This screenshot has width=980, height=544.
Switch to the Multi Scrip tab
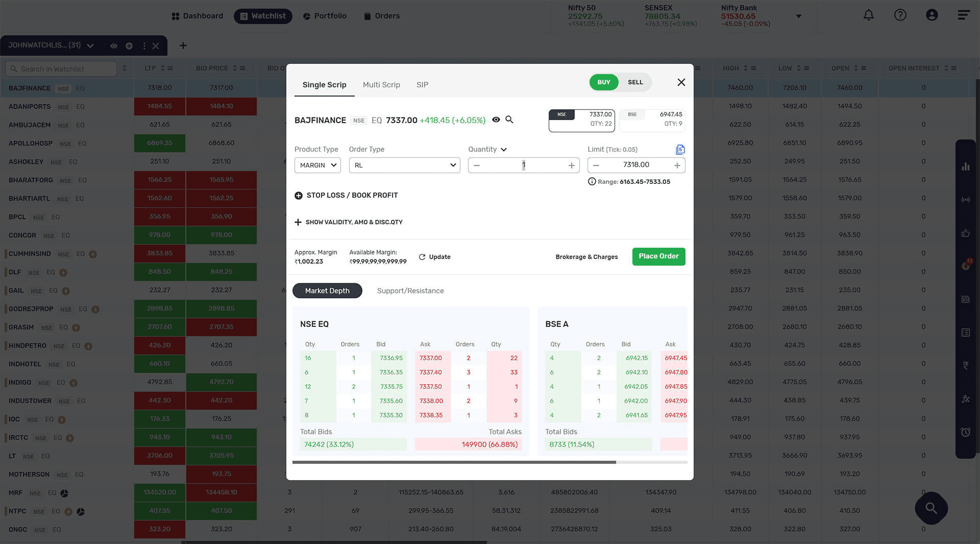coord(381,85)
